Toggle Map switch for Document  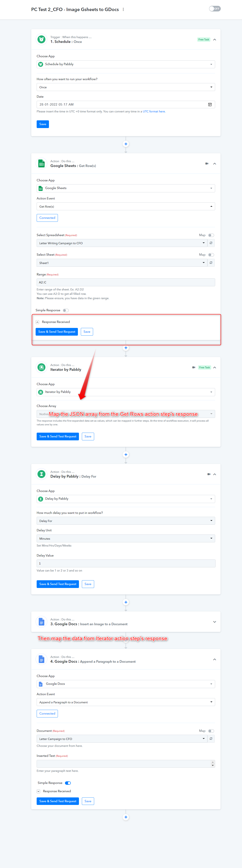[211, 731]
